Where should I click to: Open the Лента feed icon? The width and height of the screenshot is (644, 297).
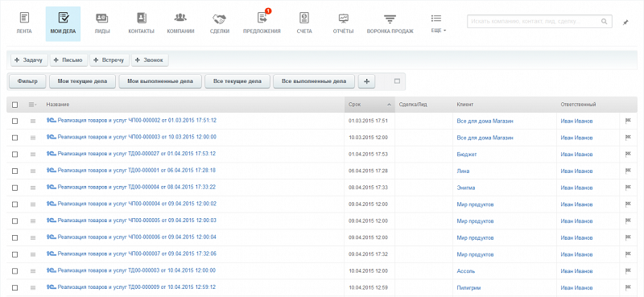pyautogui.click(x=24, y=18)
